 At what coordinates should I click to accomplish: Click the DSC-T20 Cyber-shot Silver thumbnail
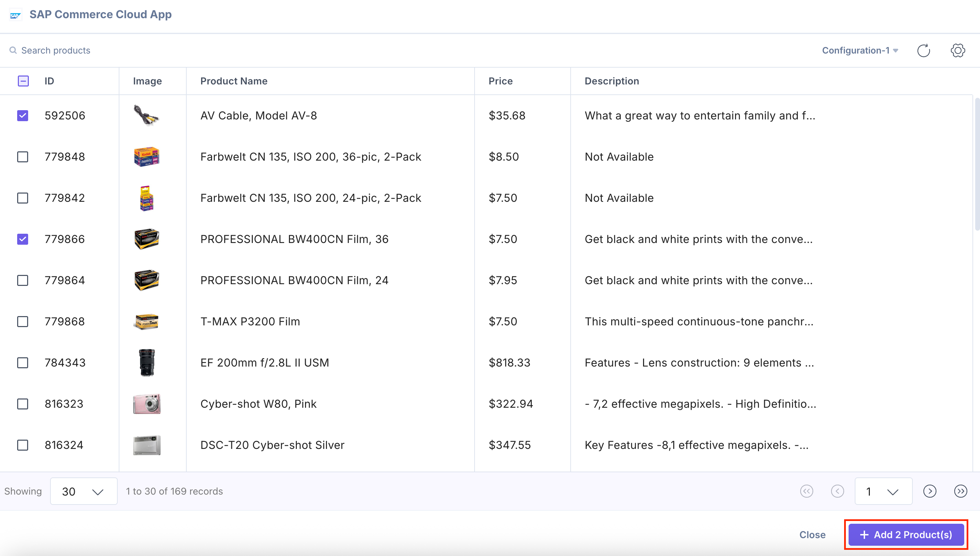147,445
